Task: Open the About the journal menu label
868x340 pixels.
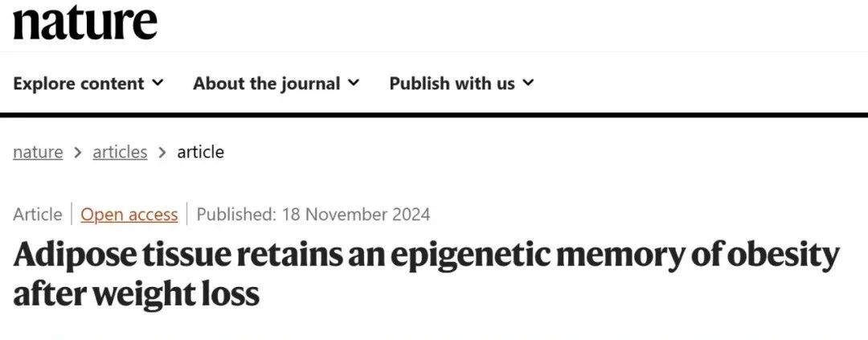Action: click(266, 84)
